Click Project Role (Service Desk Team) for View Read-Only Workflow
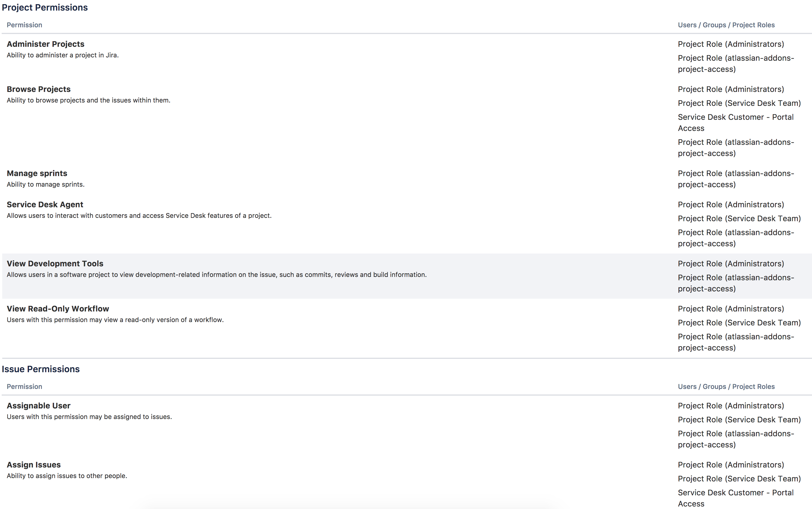Viewport: 812px width, 509px height. (739, 323)
